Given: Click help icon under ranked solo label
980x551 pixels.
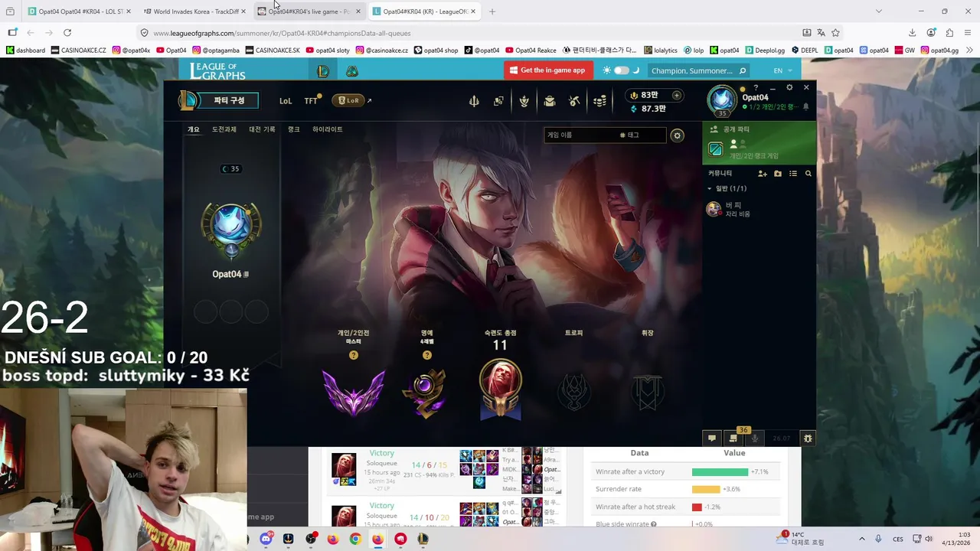Looking at the screenshot, I should 353,355.
